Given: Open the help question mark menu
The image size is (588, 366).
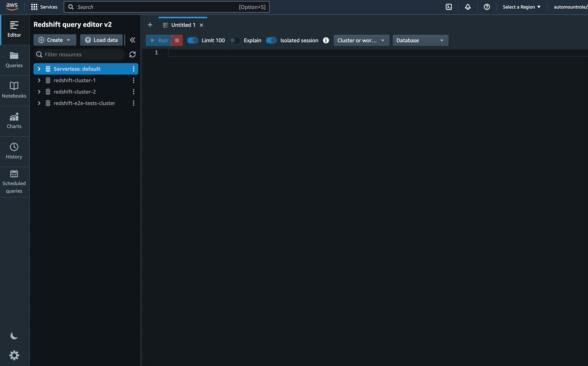Looking at the screenshot, I should (x=487, y=7).
